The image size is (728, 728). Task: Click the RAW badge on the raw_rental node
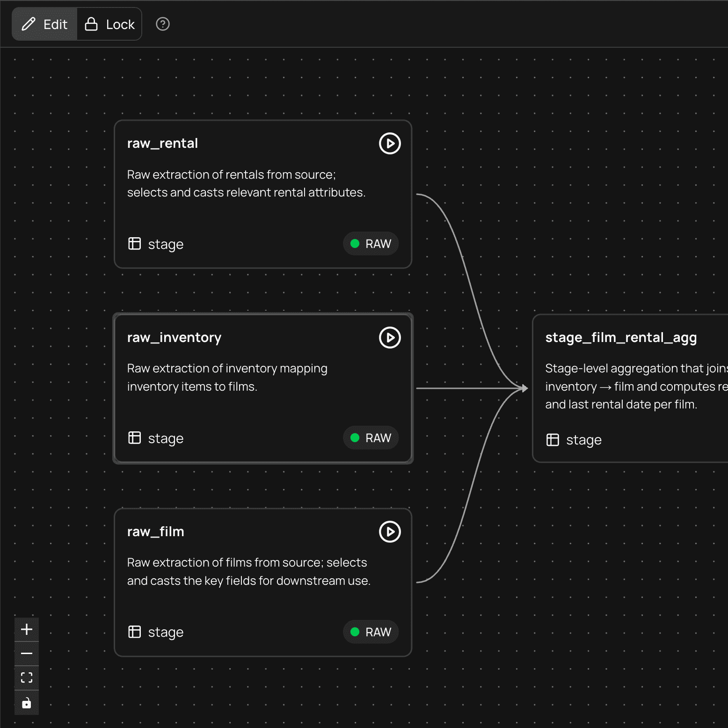[x=371, y=244]
